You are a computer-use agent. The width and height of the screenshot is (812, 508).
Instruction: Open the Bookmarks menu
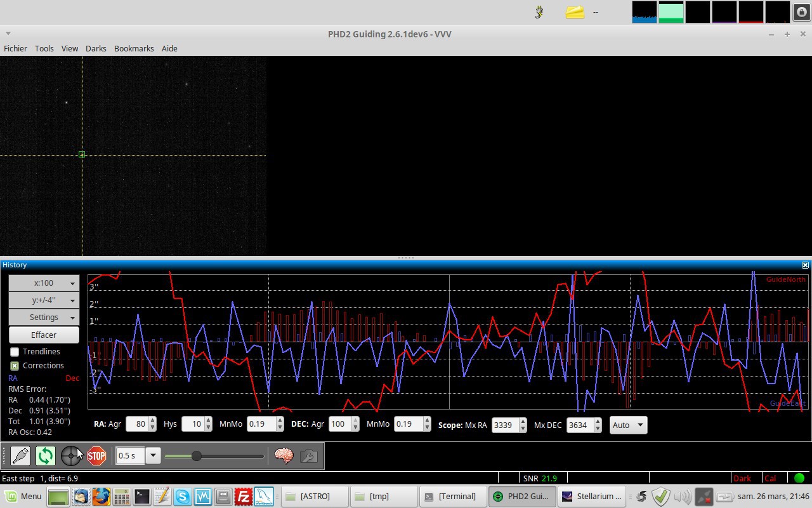[x=134, y=48]
